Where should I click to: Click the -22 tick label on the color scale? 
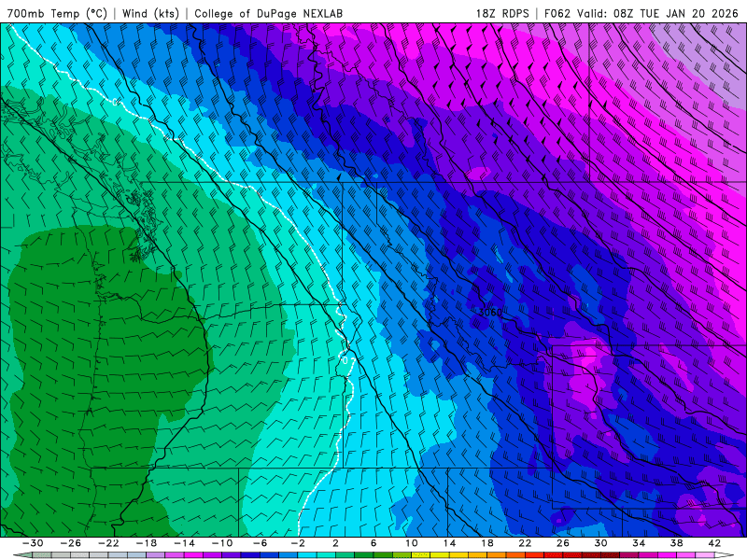(x=108, y=543)
